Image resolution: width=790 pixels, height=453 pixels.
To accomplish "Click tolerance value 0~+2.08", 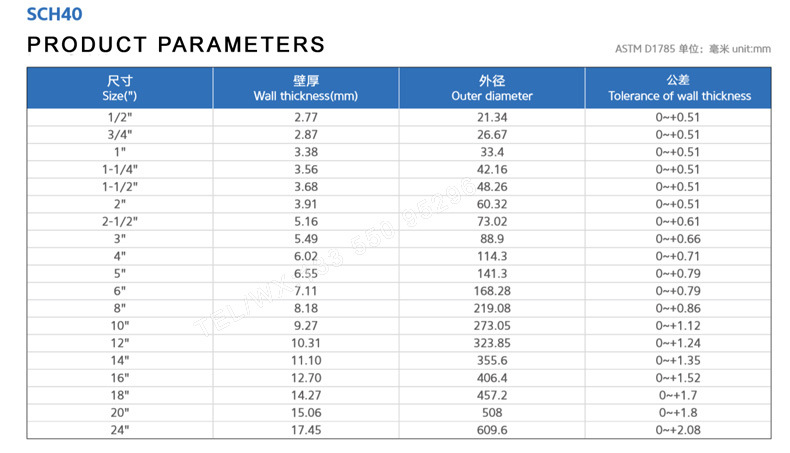I will (x=678, y=430).
